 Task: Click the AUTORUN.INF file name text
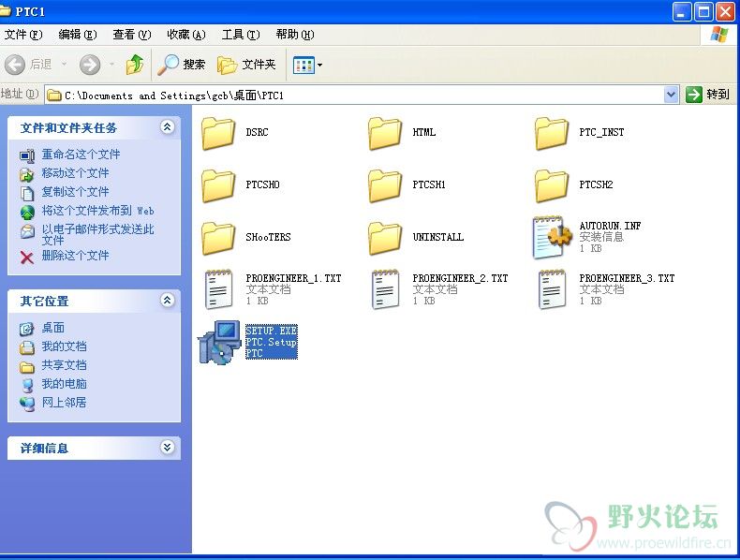click(610, 226)
